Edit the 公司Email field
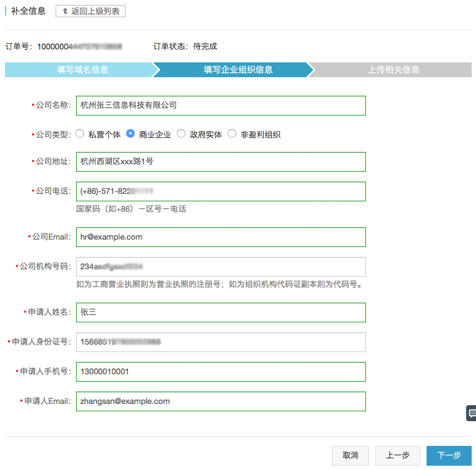Image resolution: width=476 pixels, height=470 pixels. pos(221,237)
